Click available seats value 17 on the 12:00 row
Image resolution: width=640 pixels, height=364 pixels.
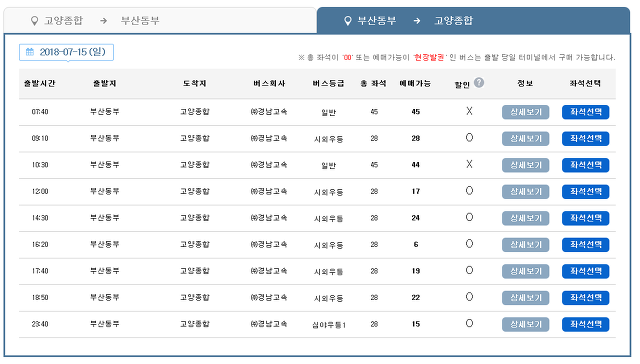(416, 191)
